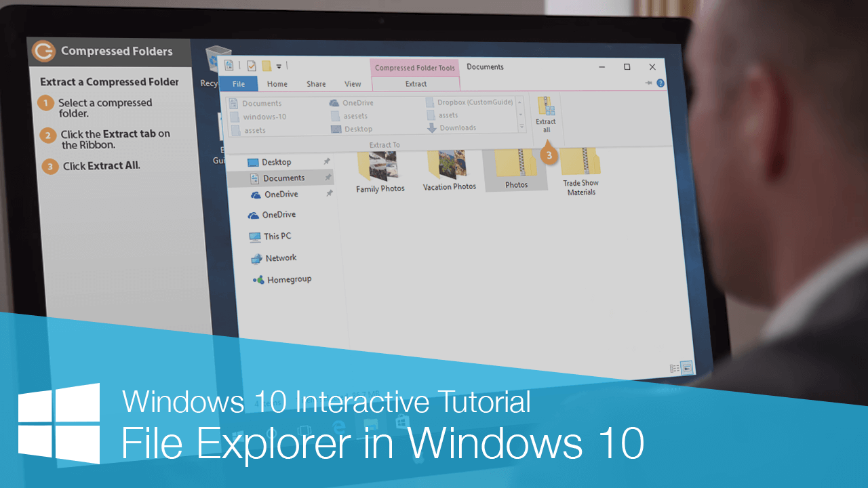
Task: Toggle the details view icon in the status bar
Action: point(674,368)
